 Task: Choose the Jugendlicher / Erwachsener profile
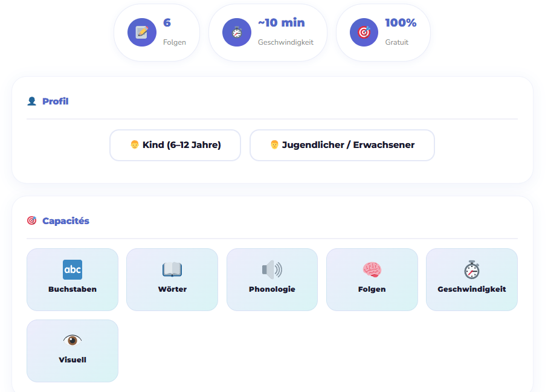(342, 145)
